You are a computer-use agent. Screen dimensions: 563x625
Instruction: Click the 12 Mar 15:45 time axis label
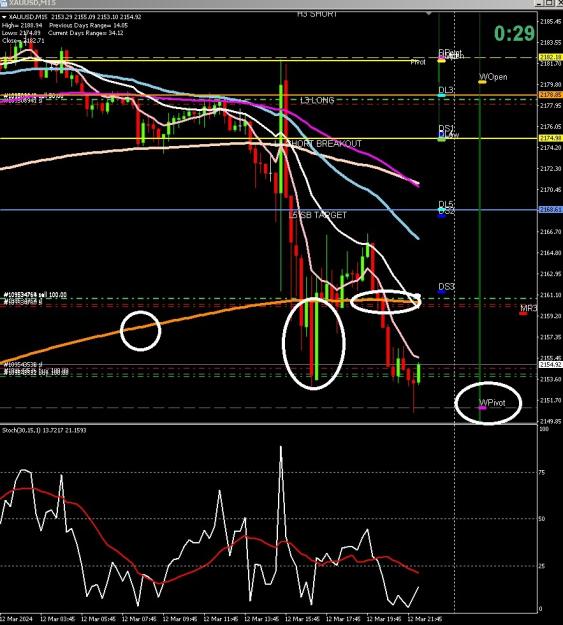[x=303, y=619]
